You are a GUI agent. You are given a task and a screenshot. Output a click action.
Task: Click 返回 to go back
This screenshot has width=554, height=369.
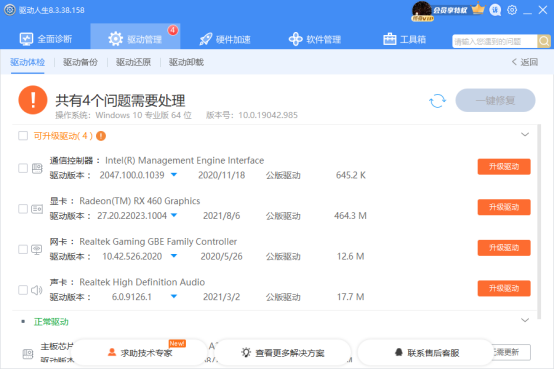point(525,62)
